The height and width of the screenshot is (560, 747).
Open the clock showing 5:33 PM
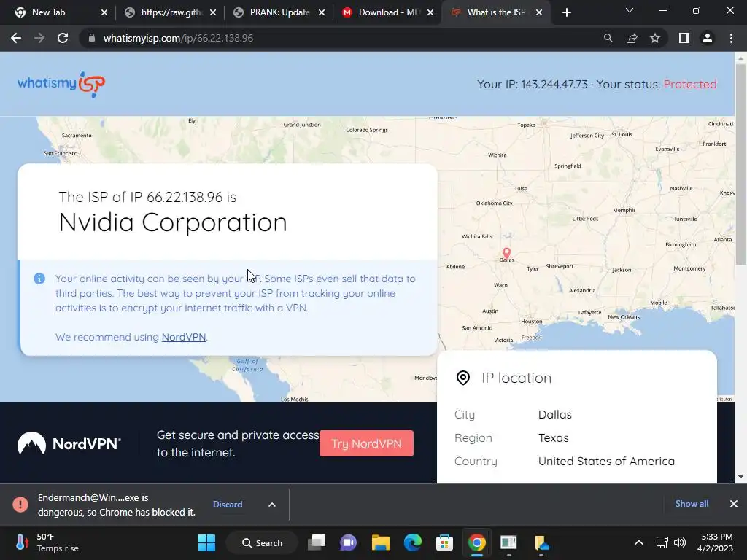[715, 542]
